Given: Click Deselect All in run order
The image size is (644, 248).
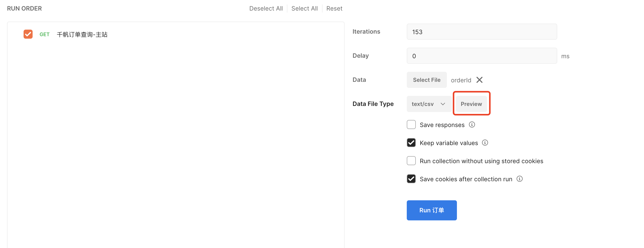Looking at the screenshot, I should (266, 9).
